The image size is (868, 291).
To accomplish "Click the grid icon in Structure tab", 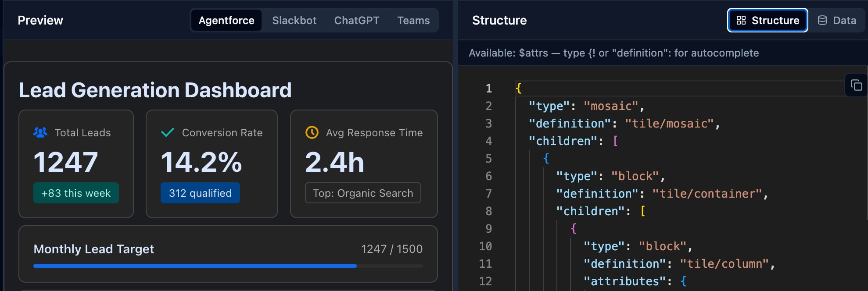I will click(741, 20).
